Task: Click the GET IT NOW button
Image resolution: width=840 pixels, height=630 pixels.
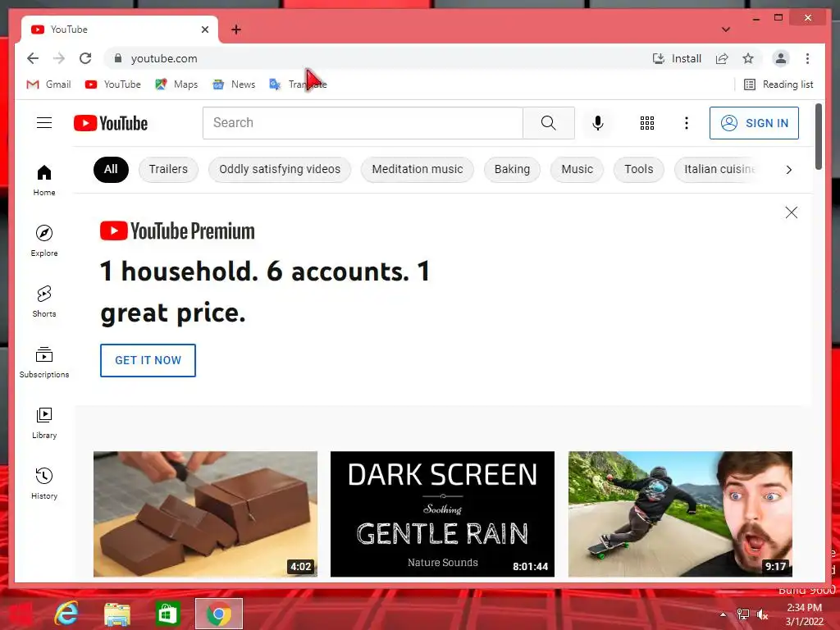Action: [148, 361]
